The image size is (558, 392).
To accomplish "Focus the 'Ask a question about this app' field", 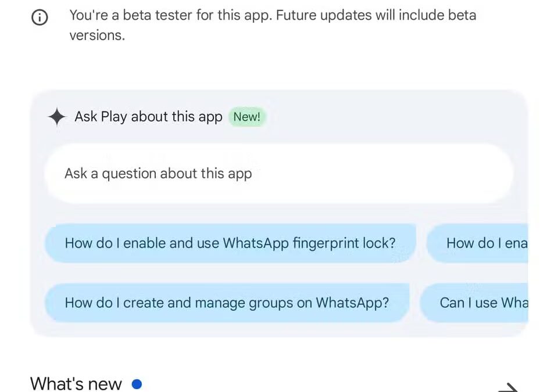I will [x=279, y=174].
